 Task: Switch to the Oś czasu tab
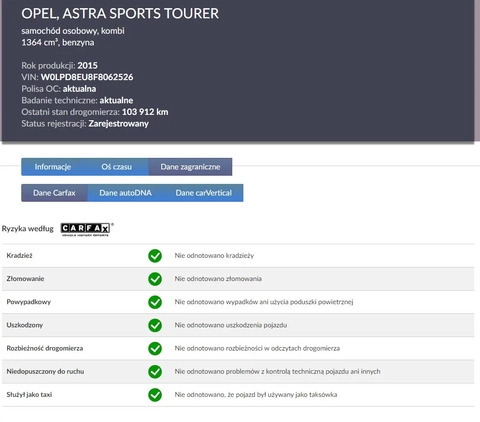(x=116, y=167)
